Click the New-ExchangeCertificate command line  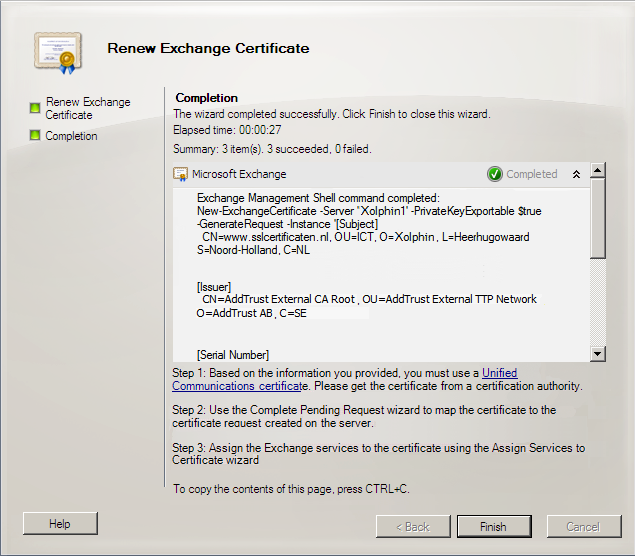(x=369, y=211)
